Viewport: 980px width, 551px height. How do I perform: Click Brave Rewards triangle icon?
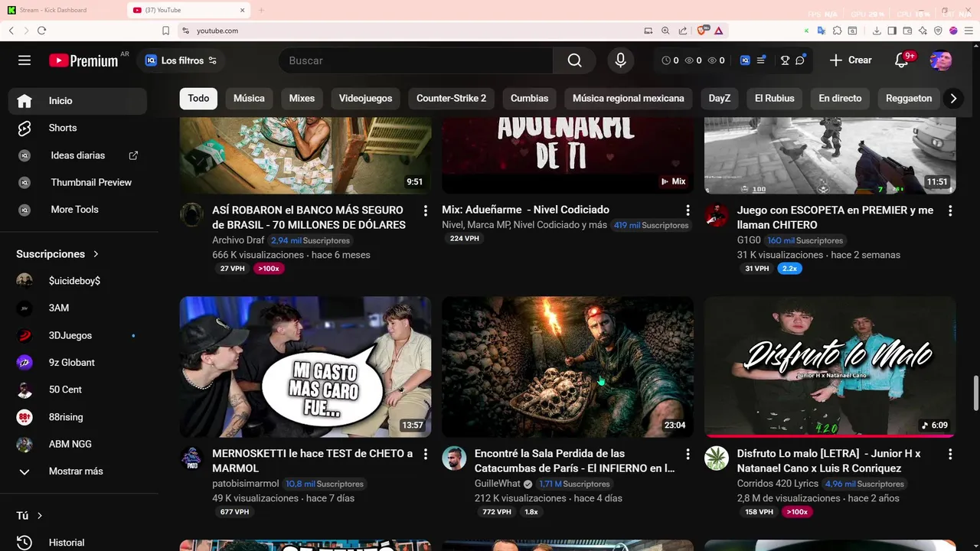click(x=719, y=31)
